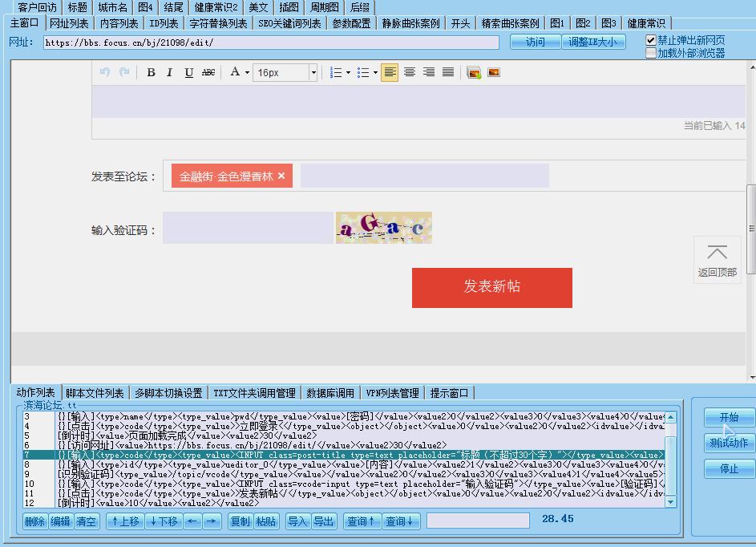Justify text in editor

point(448,72)
